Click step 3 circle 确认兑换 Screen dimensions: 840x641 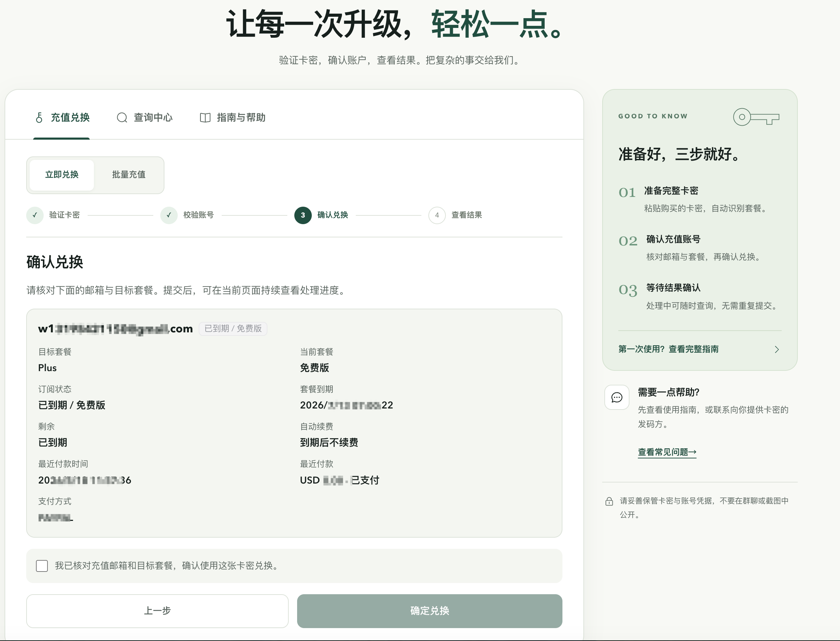[303, 215]
